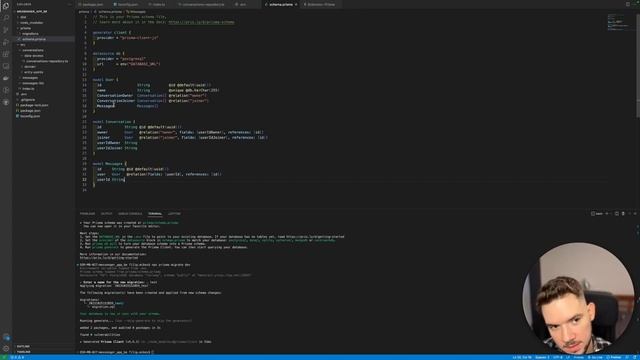Image resolution: width=640 pixels, height=360 pixels.
Task: Open the Source Control view
Action: point(6,30)
